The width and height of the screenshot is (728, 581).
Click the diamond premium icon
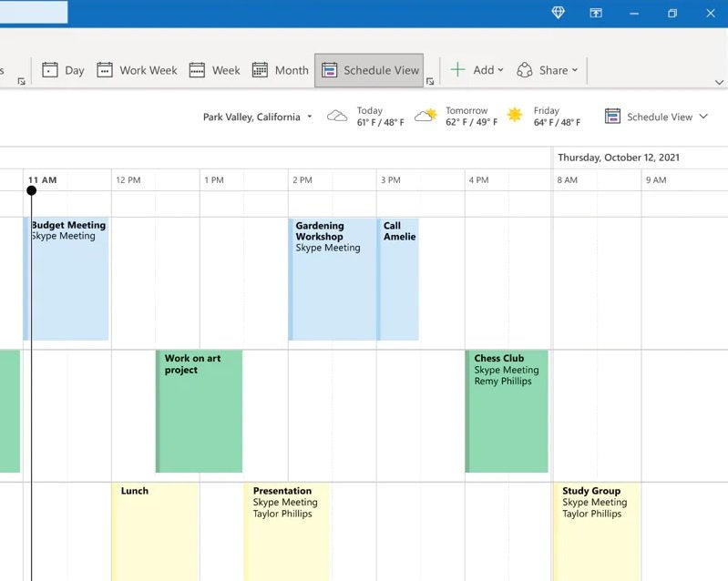(558, 13)
